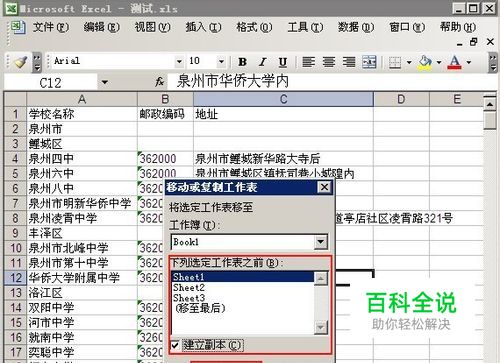Image resolution: width=500 pixels, height=363 pixels.
Task: Select row 12 header
Action: click(x=15, y=278)
